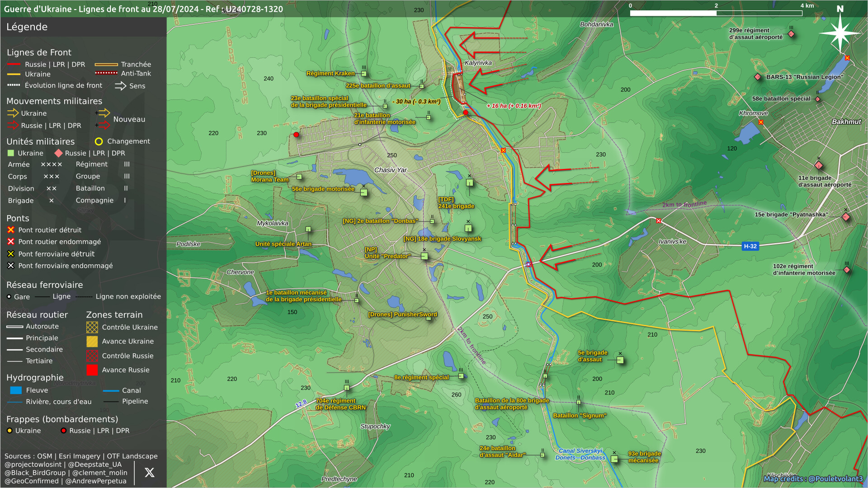Click the yellow Changement circle in legend
868x488 pixels.
coord(99,141)
